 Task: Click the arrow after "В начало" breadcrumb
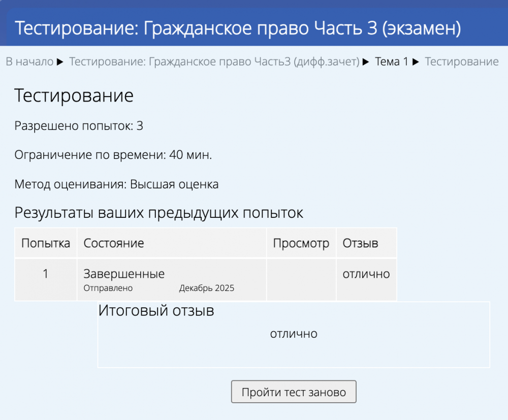60,62
